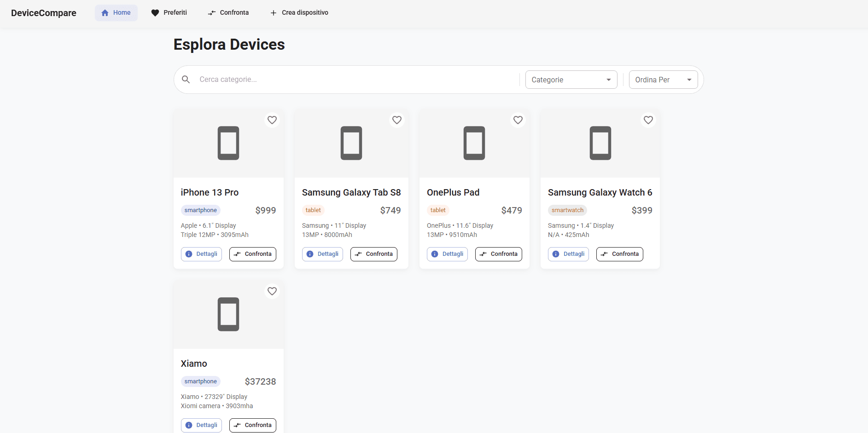The image size is (868, 433).
Task: Click the $749 price
Action: [390, 210]
